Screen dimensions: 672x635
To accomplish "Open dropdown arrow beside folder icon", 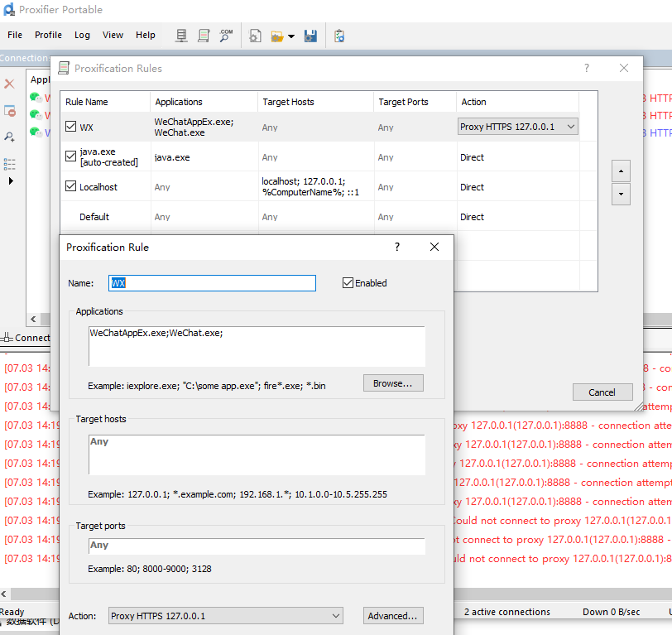I will [291, 36].
